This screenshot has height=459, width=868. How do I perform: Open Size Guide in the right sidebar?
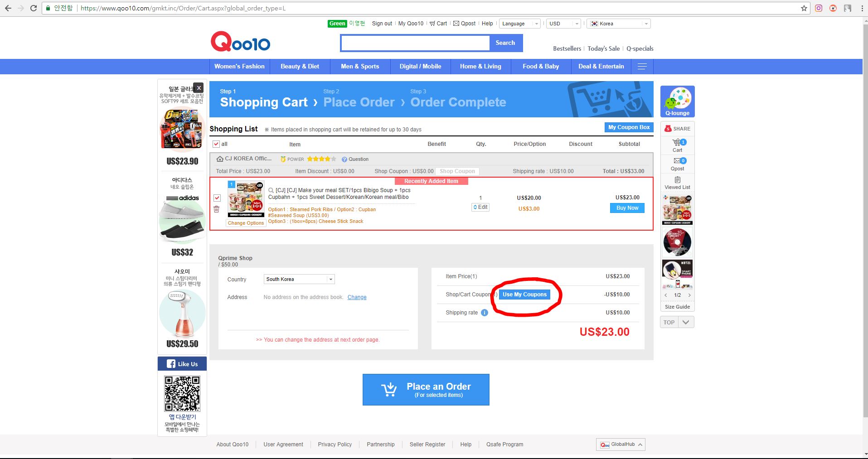[677, 307]
